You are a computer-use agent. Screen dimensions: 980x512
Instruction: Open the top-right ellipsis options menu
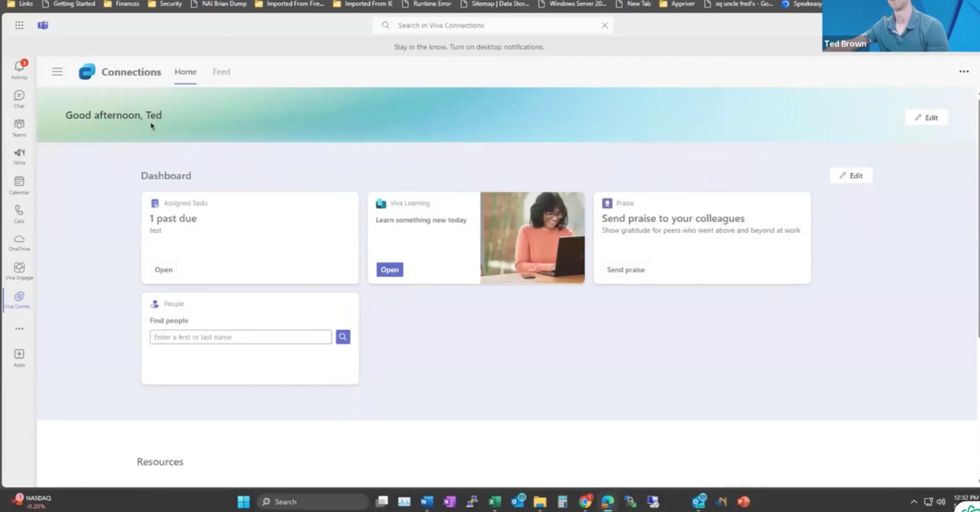(x=964, y=71)
